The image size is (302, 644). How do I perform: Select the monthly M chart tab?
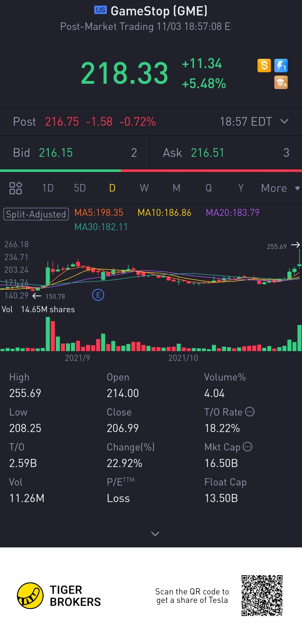pyautogui.click(x=176, y=188)
